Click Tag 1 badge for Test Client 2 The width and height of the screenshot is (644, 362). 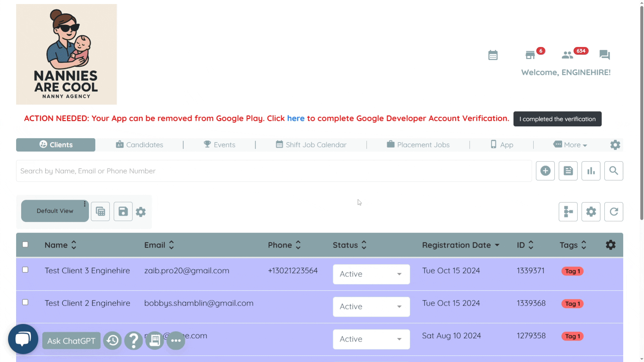click(x=572, y=304)
